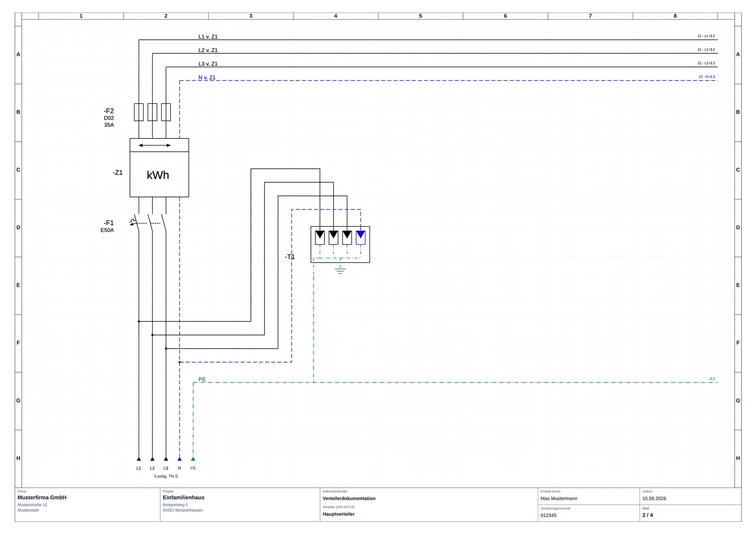Viewport: 756px width, 535px height.
Task: Select the third -F2 fuse symbol
Action: (x=166, y=112)
